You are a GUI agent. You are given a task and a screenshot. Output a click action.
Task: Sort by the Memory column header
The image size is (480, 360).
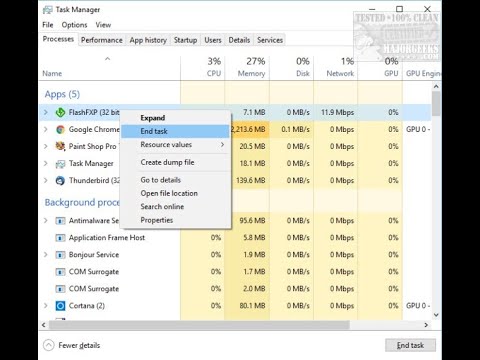click(x=247, y=68)
